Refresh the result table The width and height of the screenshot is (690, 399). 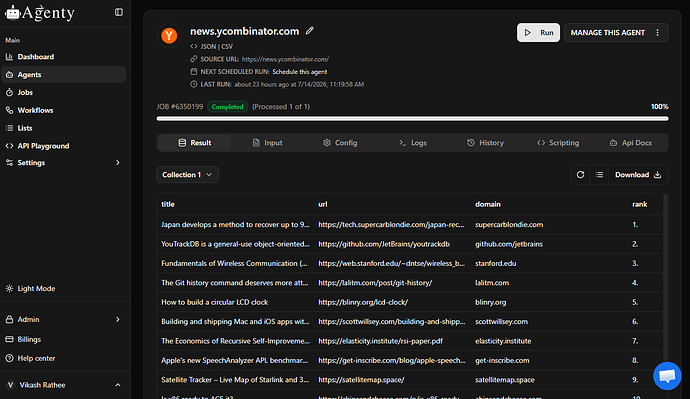[580, 175]
